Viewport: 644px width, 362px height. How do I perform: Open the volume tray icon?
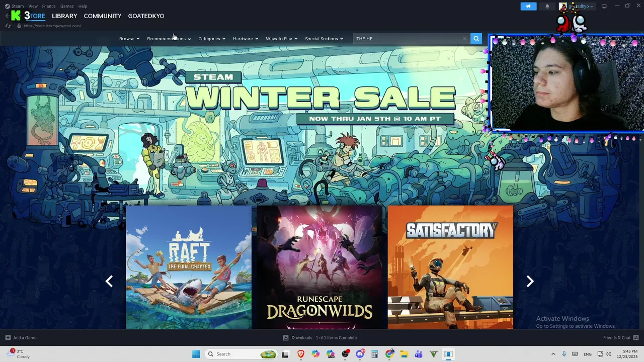point(608,354)
